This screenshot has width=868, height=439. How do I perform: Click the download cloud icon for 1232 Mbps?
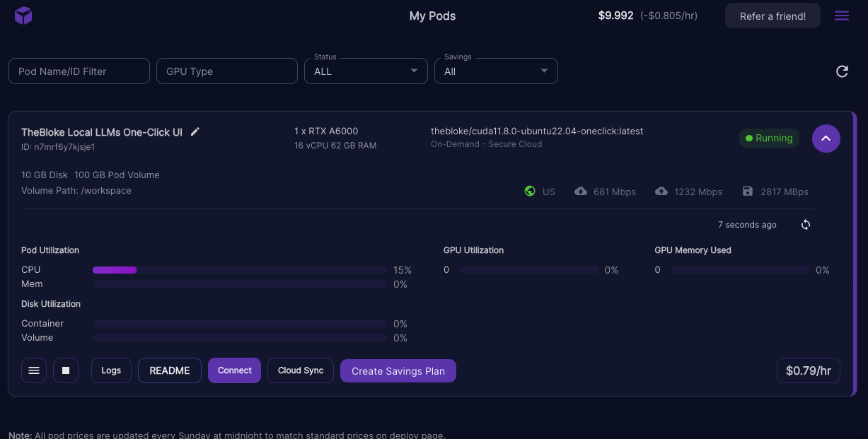coord(661,192)
